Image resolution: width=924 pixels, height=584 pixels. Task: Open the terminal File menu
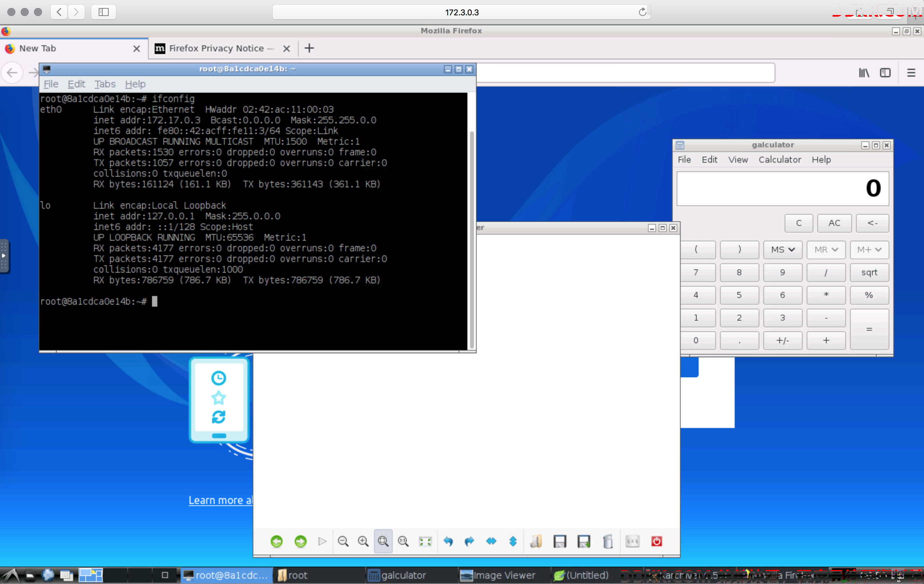point(51,84)
